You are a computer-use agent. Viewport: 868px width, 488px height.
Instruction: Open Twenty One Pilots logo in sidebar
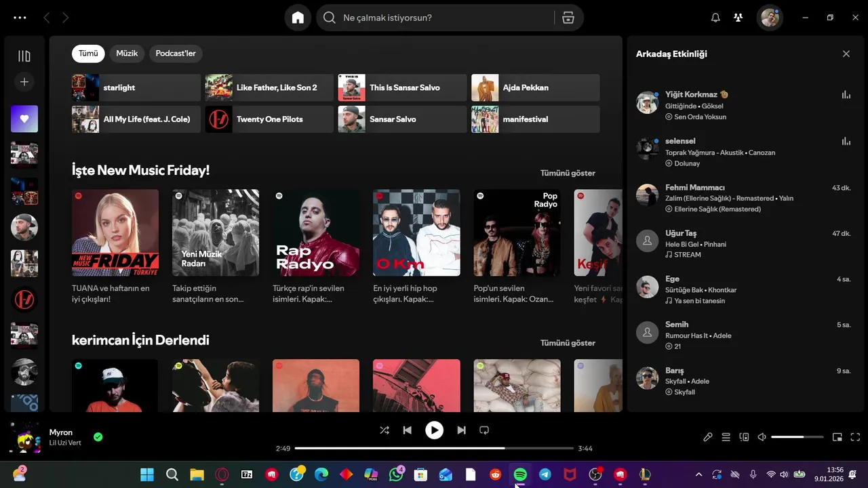pos(24,299)
